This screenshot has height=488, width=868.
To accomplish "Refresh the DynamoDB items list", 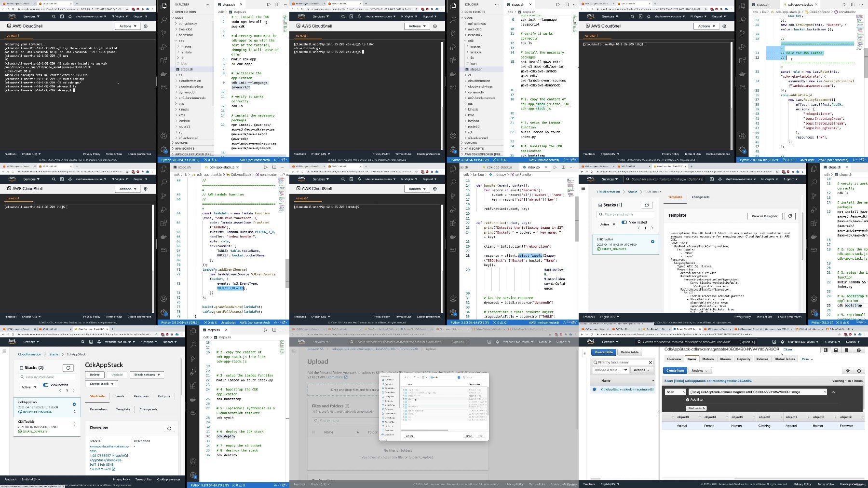I will click(x=859, y=371).
